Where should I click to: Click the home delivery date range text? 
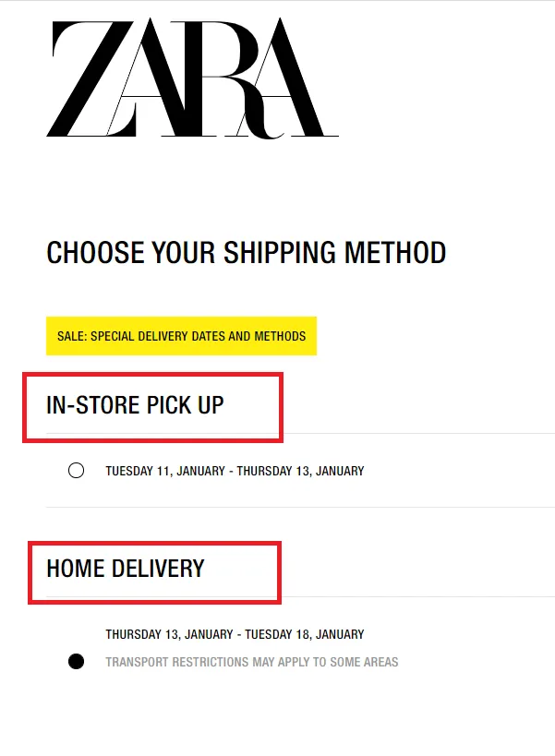(235, 634)
